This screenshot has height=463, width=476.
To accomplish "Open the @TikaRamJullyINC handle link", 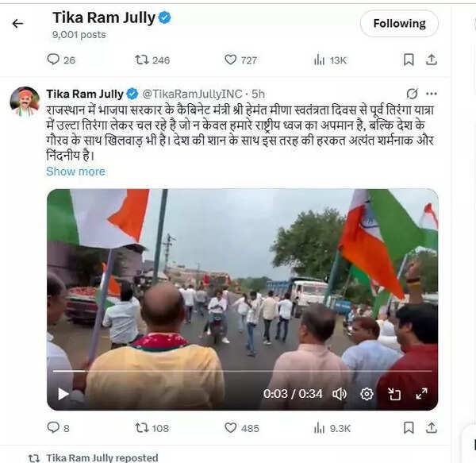I will click(x=192, y=94).
